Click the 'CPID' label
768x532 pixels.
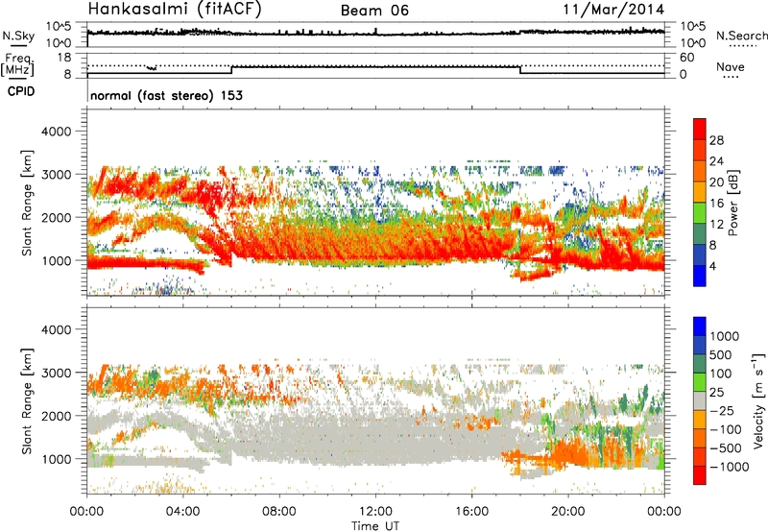(21, 91)
